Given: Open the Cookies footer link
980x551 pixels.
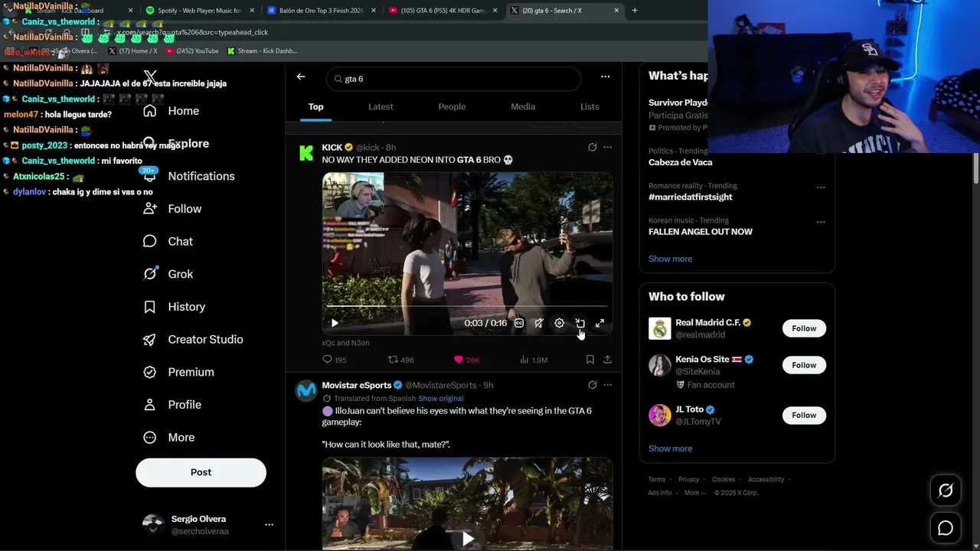Looking at the screenshot, I should point(724,480).
